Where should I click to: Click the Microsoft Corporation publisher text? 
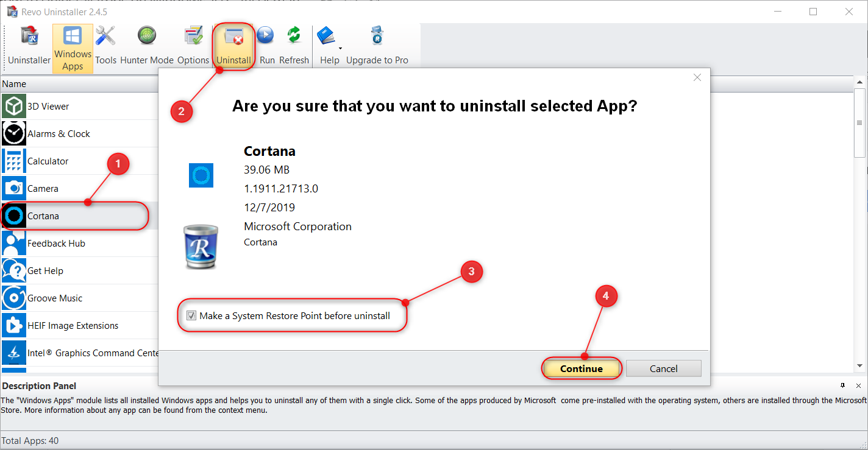click(297, 227)
